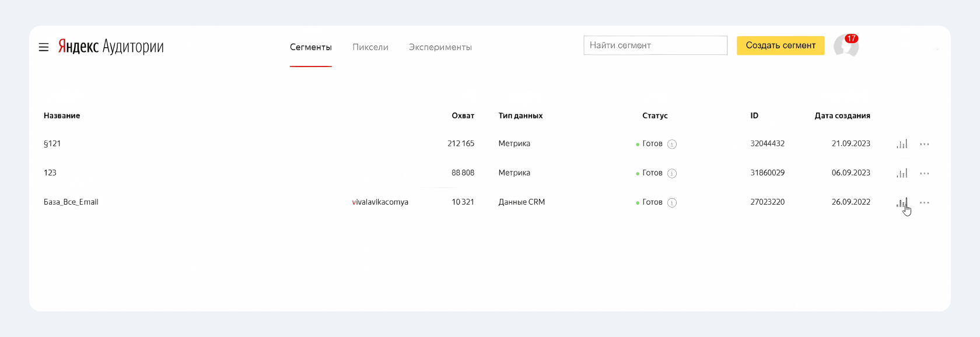Sort table by Охват column header
Viewport: 980px width, 337px height.
click(463, 115)
